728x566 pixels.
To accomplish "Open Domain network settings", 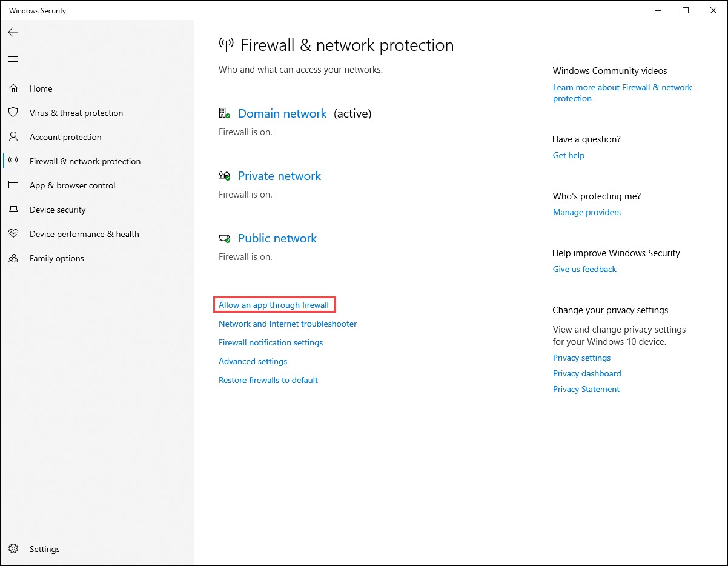I will (x=282, y=113).
